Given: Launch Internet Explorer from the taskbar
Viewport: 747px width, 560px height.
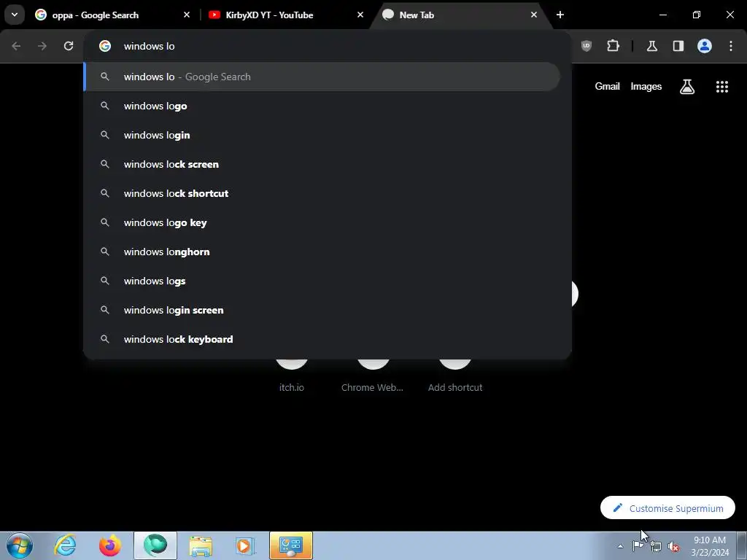Looking at the screenshot, I should 65,545.
